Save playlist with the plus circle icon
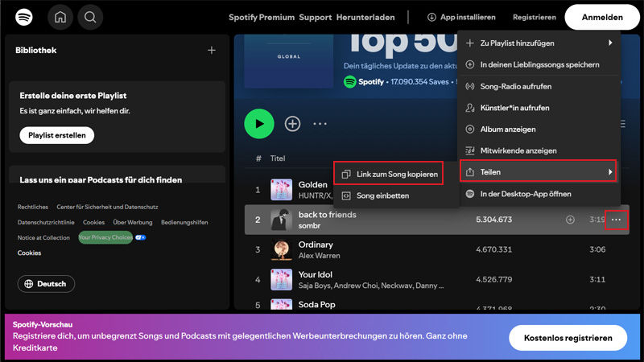The height and width of the screenshot is (362, 644). tap(292, 124)
